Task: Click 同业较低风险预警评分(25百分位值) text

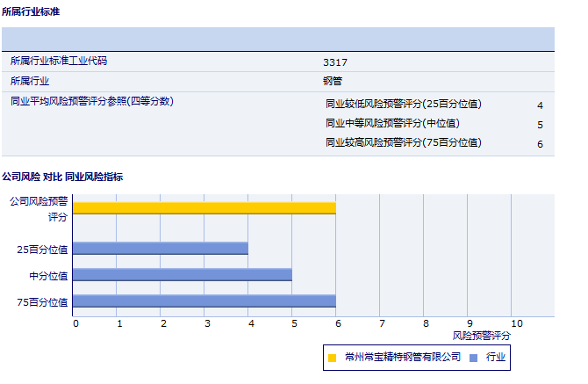Action: click(404, 104)
